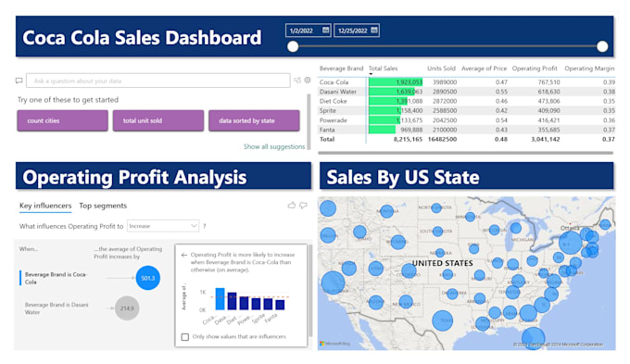Open 'Show all suggestions' link
The width and height of the screenshot is (630, 364).
point(274,146)
